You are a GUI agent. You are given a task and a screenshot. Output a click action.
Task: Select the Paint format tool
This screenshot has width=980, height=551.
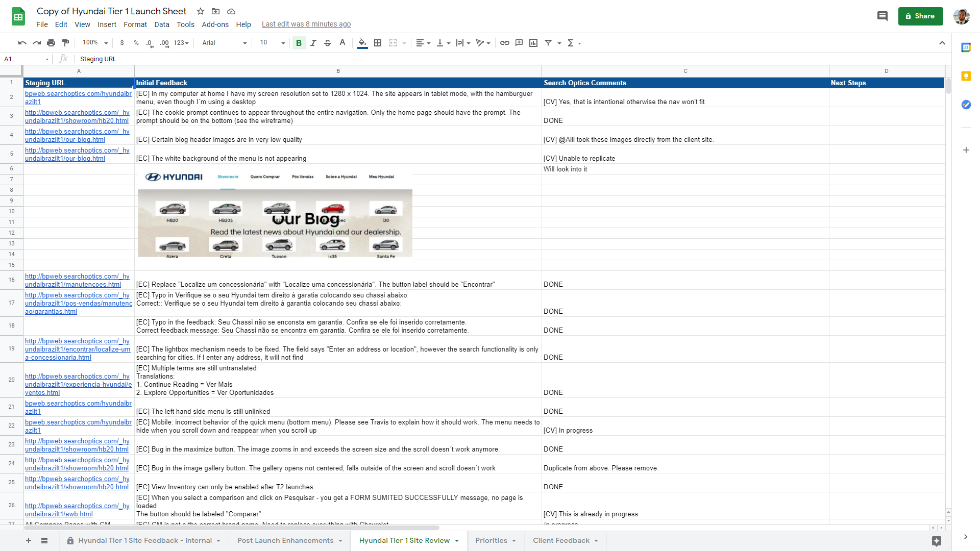65,43
